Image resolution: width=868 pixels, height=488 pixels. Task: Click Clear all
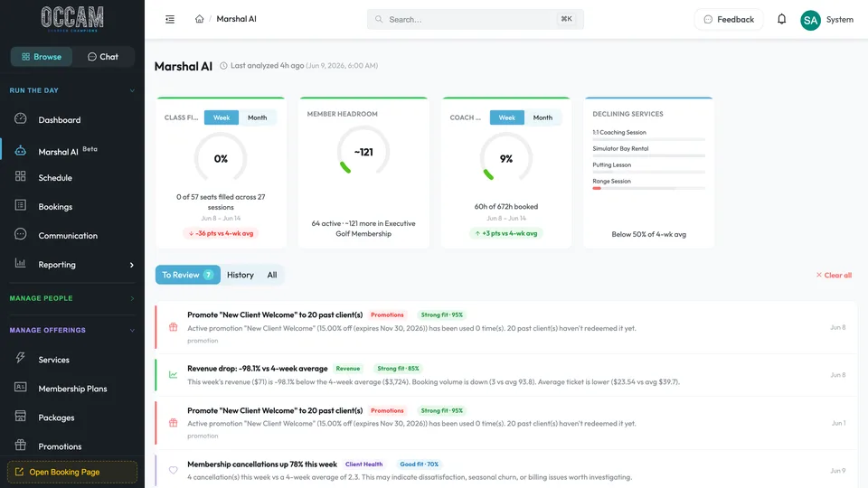(x=834, y=275)
